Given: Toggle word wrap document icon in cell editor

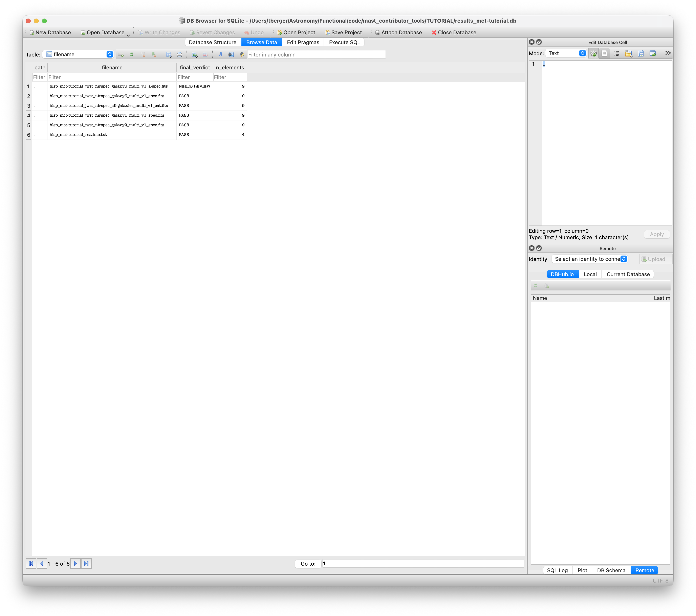Looking at the screenshot, I should 604,53.
